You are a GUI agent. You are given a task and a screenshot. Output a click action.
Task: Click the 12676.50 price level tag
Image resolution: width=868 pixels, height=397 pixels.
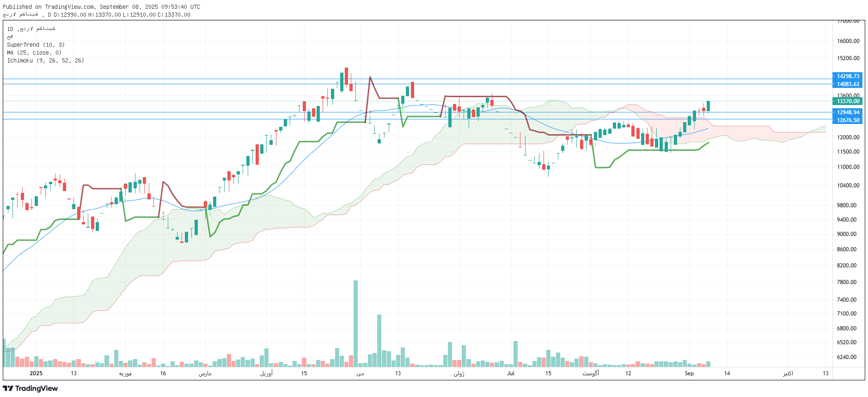tap(848, 120)
